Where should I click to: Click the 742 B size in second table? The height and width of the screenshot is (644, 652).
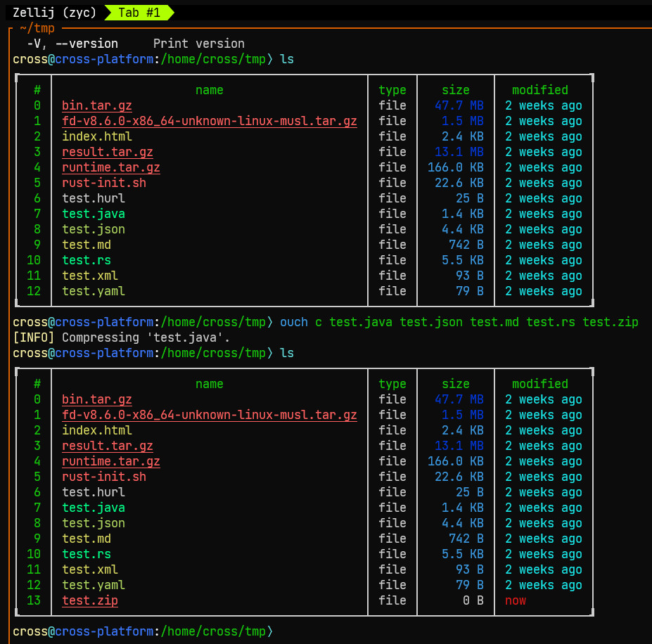(466, 539)
